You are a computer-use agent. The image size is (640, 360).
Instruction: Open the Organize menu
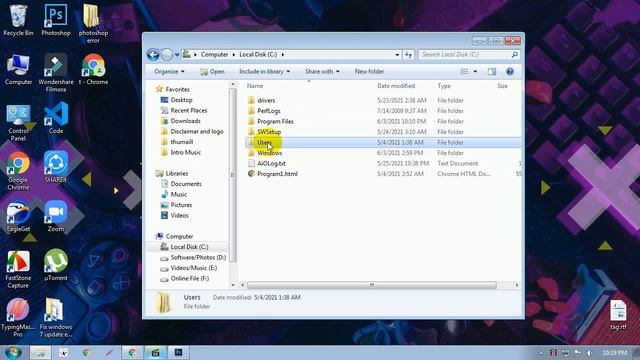169,71
